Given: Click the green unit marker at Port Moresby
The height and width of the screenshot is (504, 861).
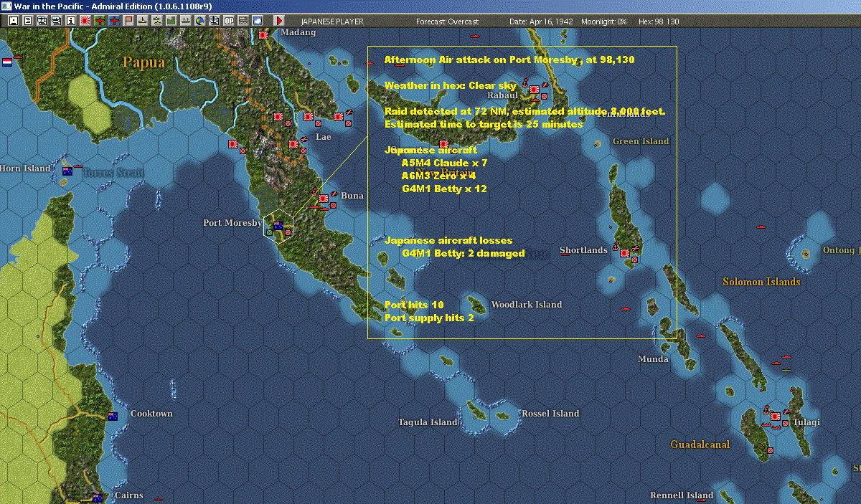Looking at the screenshot, I should click(269, 232).
